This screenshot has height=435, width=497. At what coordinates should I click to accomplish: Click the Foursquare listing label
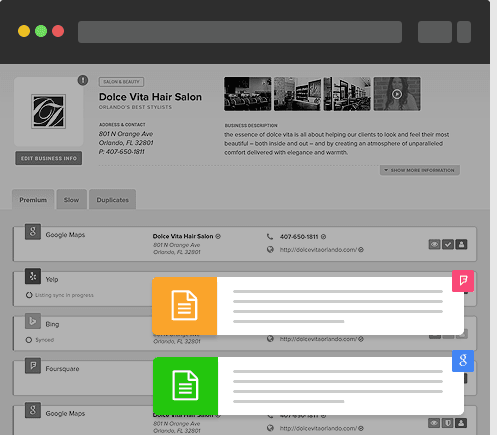(62, 369)
